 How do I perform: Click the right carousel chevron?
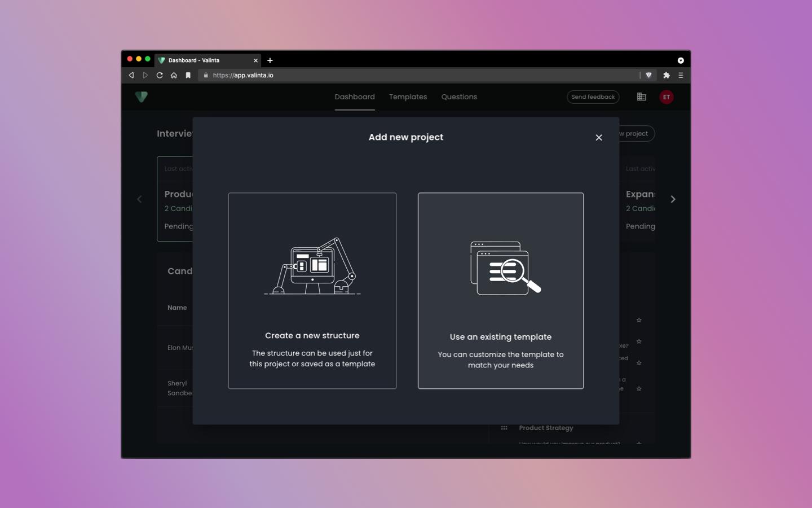[x=673, y=199]
